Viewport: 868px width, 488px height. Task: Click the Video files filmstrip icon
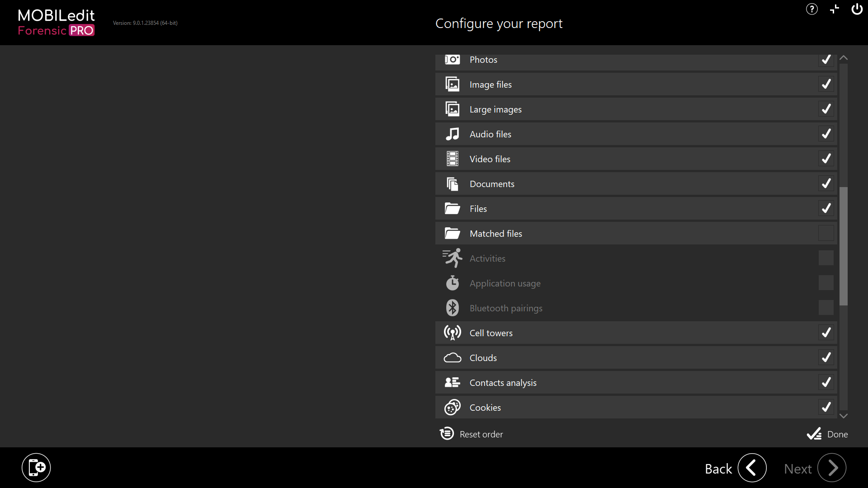pyautogui.click(x=452, y=159)
